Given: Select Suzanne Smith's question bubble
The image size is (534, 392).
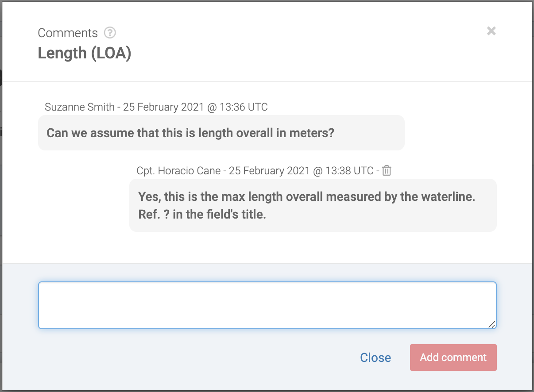Looking at the screenshot, I should tap(221, 133).
